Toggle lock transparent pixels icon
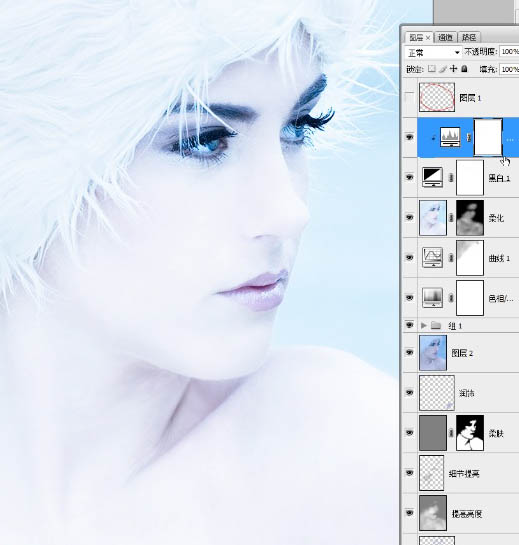519x545 pixels. pyautogui.click(x=431, y=69)
